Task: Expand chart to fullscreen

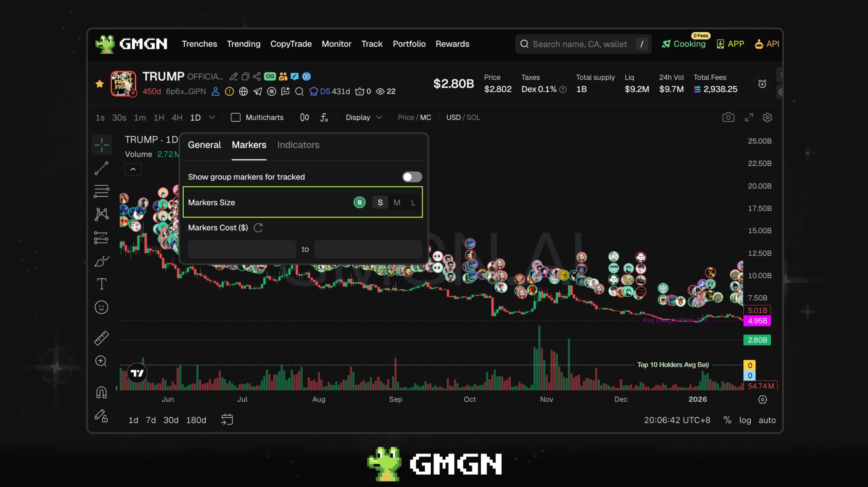Action: (x=749, y=117)
